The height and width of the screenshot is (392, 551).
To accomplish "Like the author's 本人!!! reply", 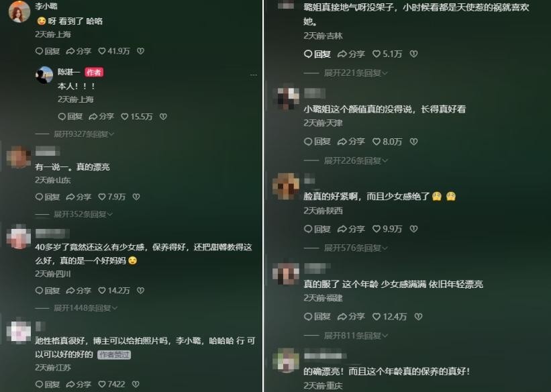I will [x=137, y=117].
